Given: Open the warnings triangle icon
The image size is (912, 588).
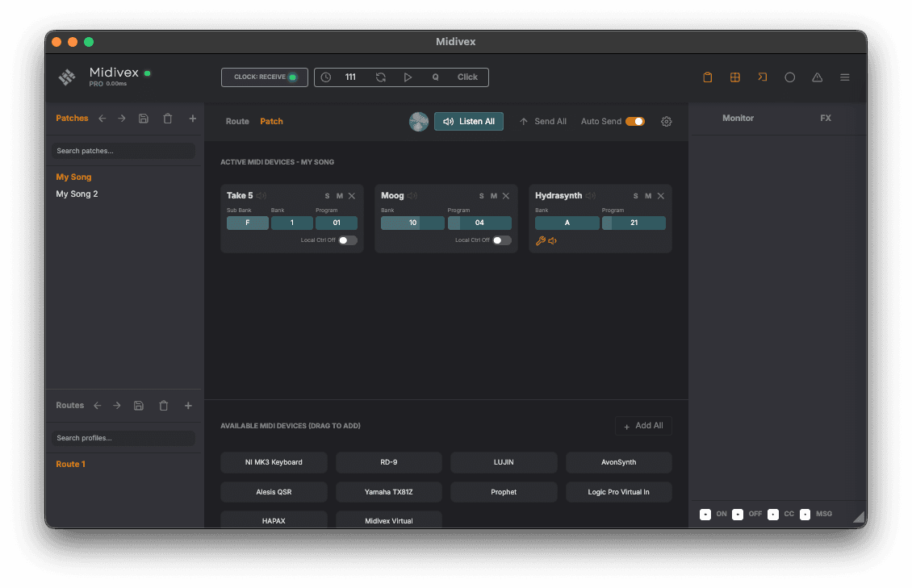Looking at the screenshot, I should [817, 77].
